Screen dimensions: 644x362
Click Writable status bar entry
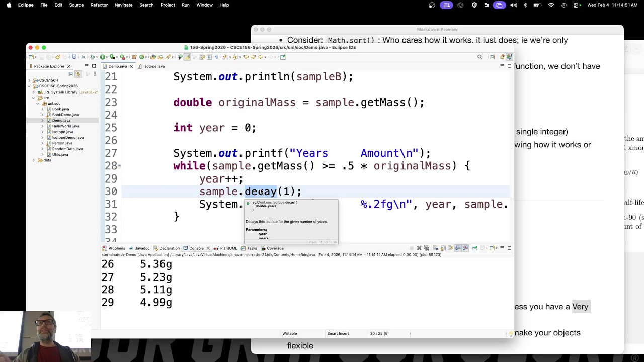(x=290, y=333)
